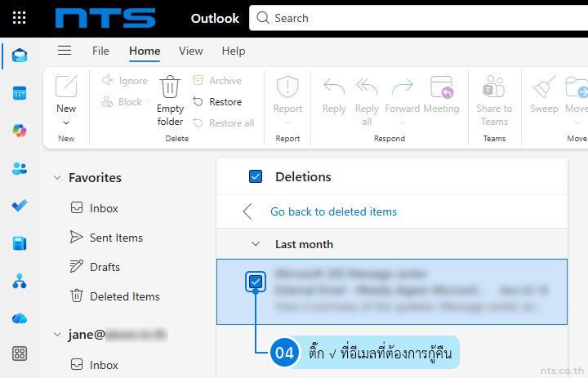Open the Forward dropdown arrow

(403, 122)
